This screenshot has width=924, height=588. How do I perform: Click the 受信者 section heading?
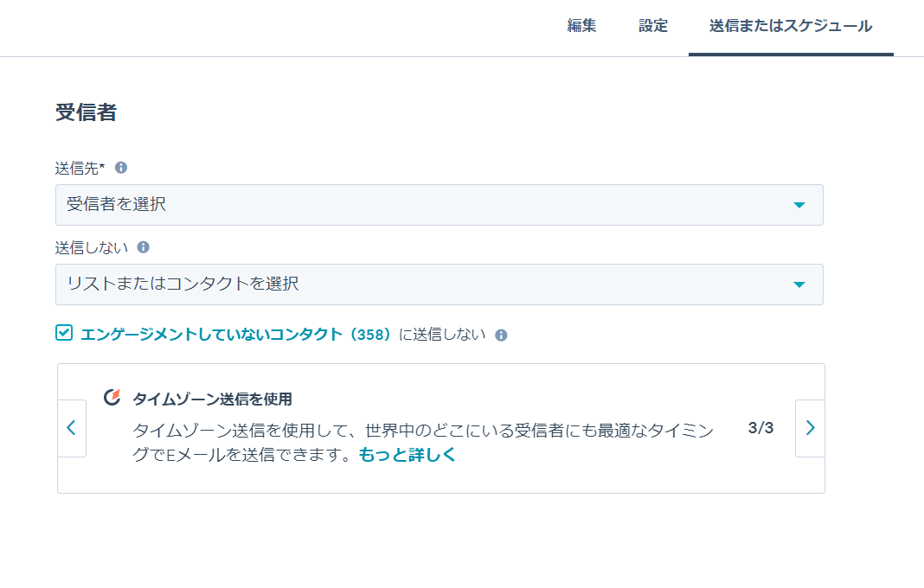click(x=86, y=112)
